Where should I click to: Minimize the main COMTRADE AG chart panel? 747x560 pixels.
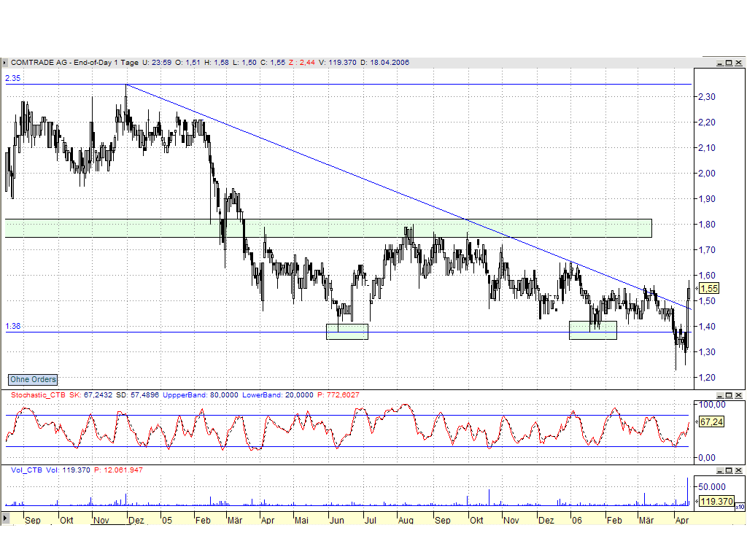[720, 62]
